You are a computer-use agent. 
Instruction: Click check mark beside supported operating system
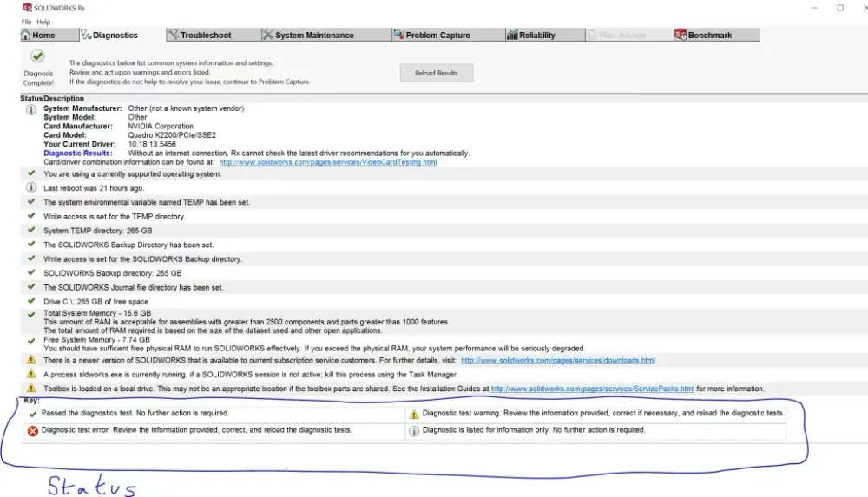31,173
